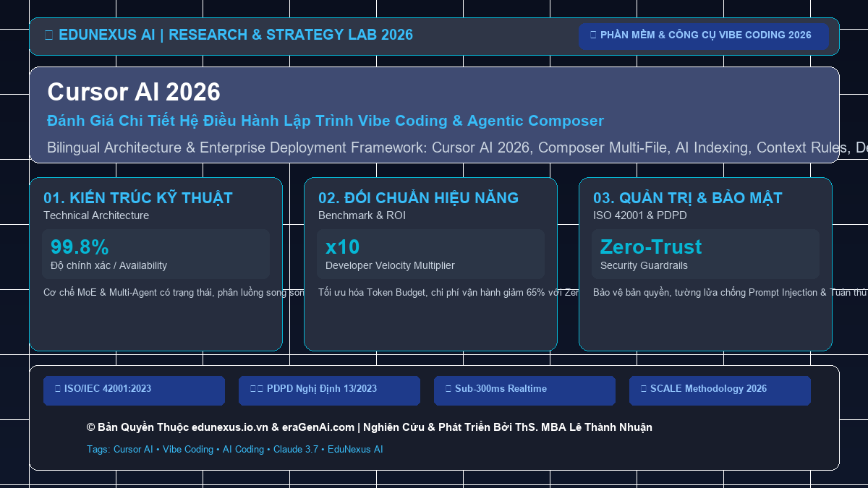Screen dimensions: 868x488
Task: Click the Tags: Cursor AI • Vibe Coding line
Action: tap(234, 449)
